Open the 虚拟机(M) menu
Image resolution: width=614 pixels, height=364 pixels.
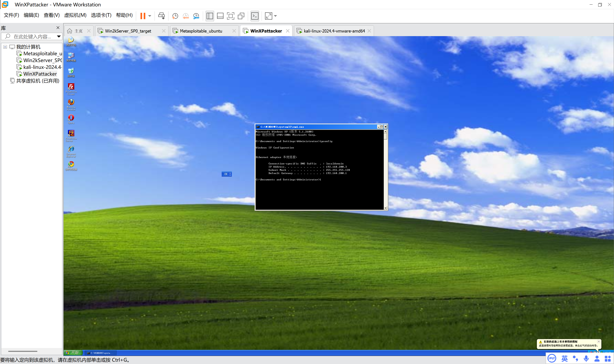[x=75, y=15]
